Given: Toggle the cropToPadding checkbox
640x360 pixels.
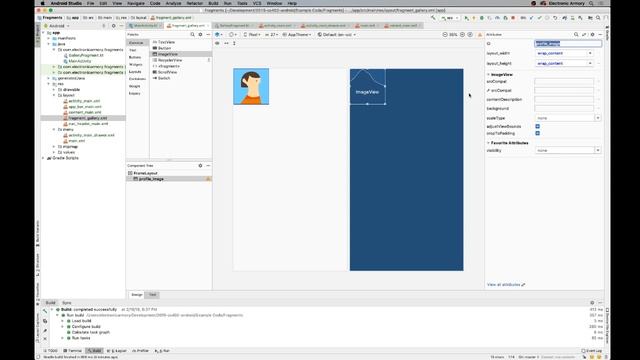Looking at the screenshot, I should tap(538, 133).
